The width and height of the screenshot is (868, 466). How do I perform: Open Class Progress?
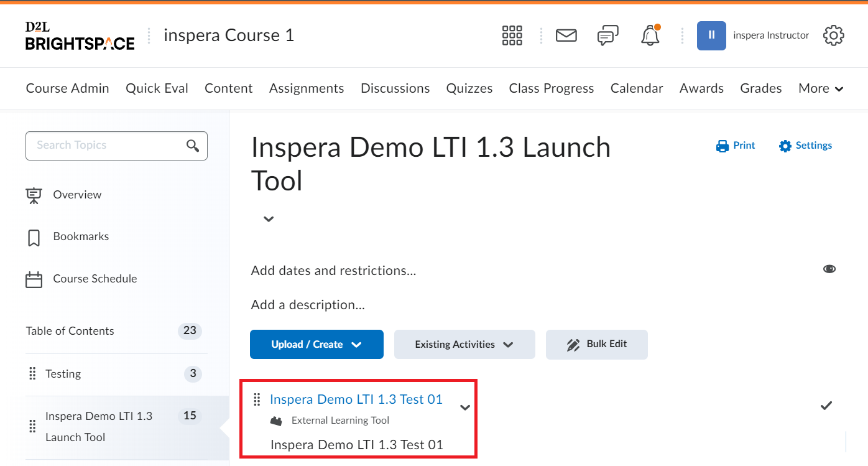click(x=552, y=88)
